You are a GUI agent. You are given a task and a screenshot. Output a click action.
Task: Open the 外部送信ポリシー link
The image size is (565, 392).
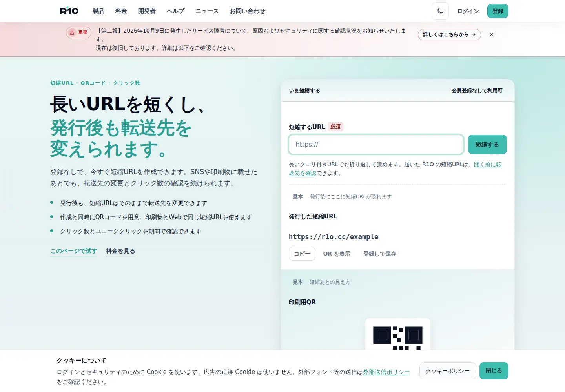386,372
